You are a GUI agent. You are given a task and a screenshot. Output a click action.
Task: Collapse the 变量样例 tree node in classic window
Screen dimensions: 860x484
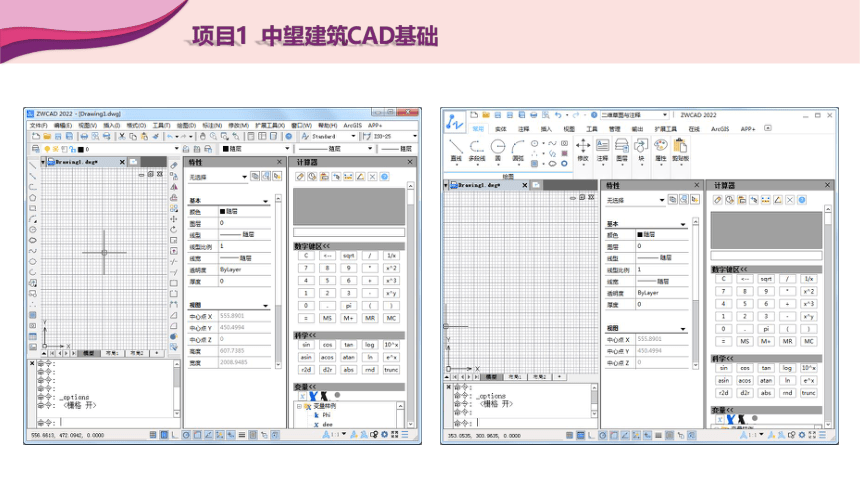click(x=299, y=406)
